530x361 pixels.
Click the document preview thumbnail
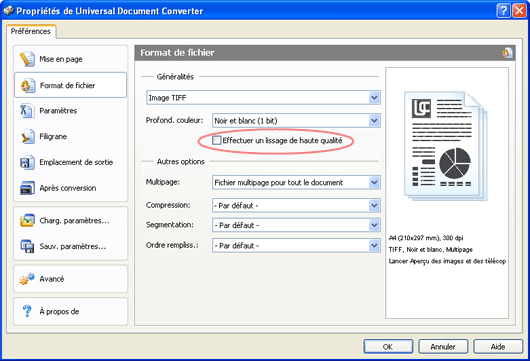(x=445, y=146)
